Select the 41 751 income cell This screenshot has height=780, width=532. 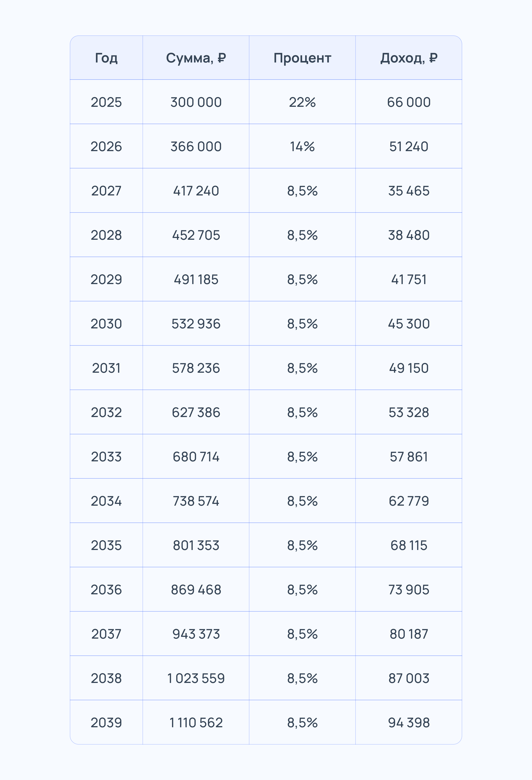(x=409, y=279)
